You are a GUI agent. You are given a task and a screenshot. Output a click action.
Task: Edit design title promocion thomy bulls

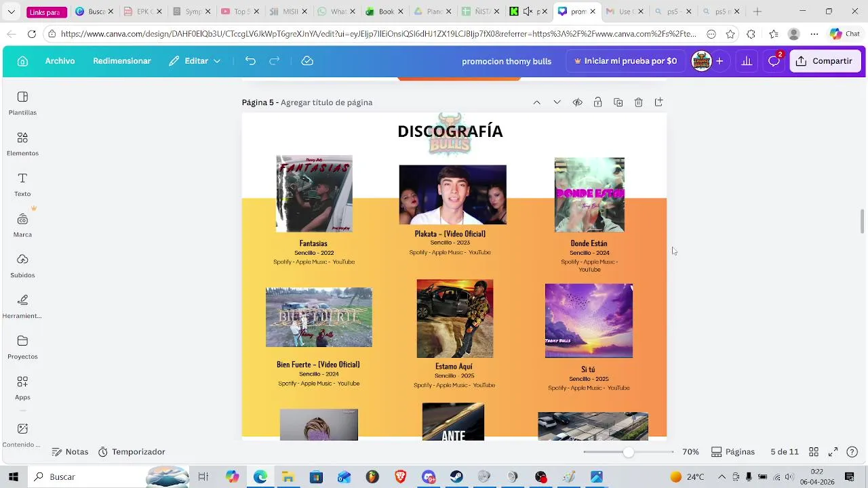(507, 61)
